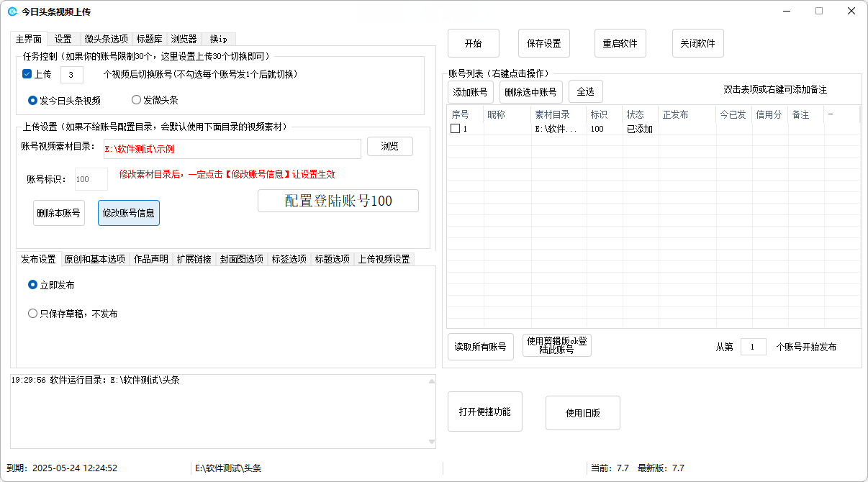The width and height of the screenshot is (868, 482).
Task: Click the 修改账号信息 button
Action: 129,213
